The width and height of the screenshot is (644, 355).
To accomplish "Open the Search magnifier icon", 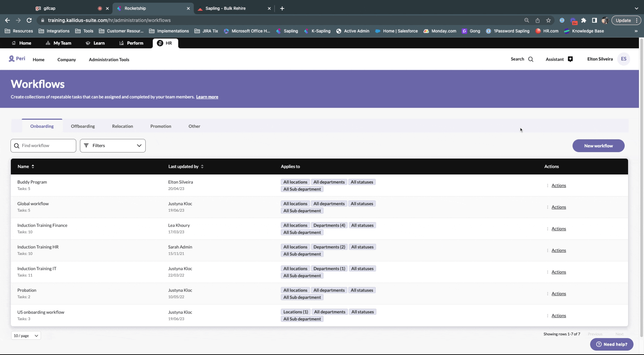I will point(530,59).
